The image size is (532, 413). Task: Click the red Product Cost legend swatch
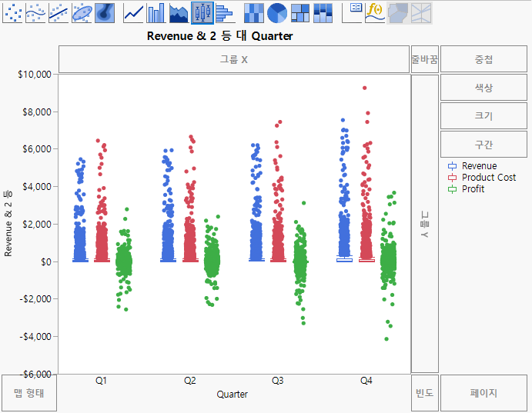tap(453, 178)
